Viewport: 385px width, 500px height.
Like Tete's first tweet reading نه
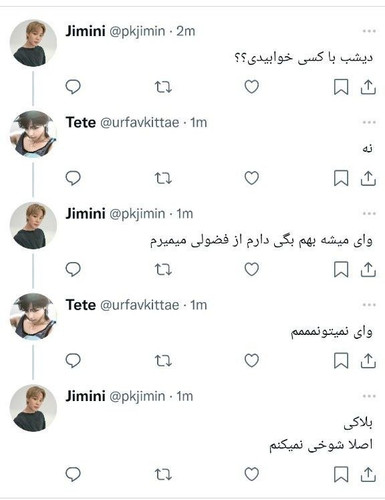click(x=252, y=178)
